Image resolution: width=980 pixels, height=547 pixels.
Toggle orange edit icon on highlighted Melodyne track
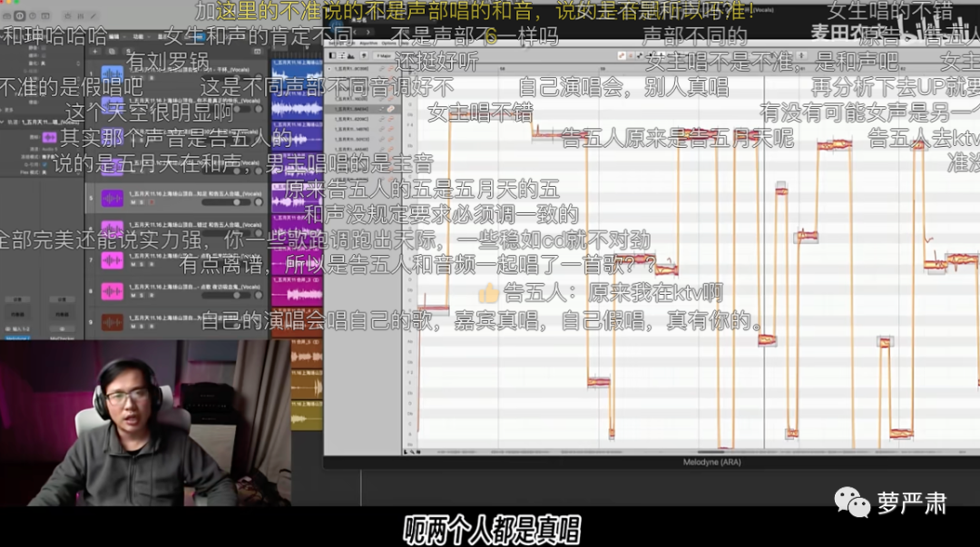(x=391, y=109)
